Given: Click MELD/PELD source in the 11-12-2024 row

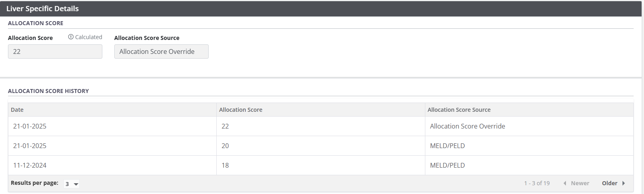Looking at the screenshot, I should 447,165.
